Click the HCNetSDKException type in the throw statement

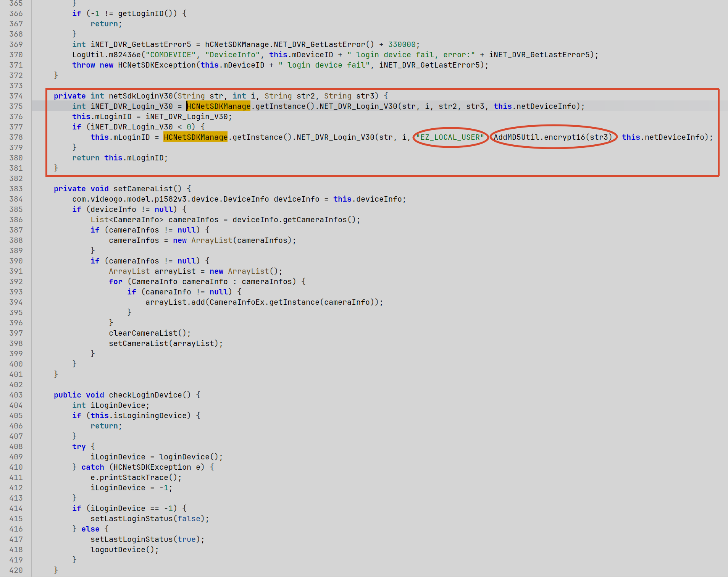point(157,65)
